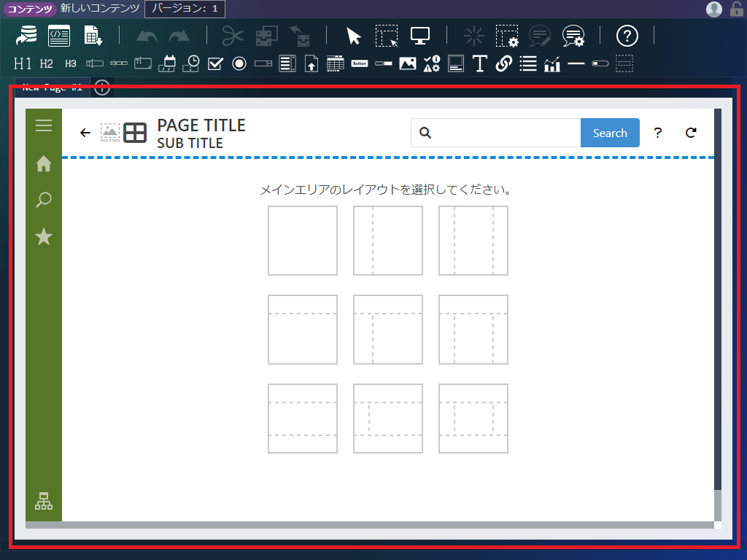Click the export table document icon
This screenshot has width=747, height=560.
coord(93,36)
